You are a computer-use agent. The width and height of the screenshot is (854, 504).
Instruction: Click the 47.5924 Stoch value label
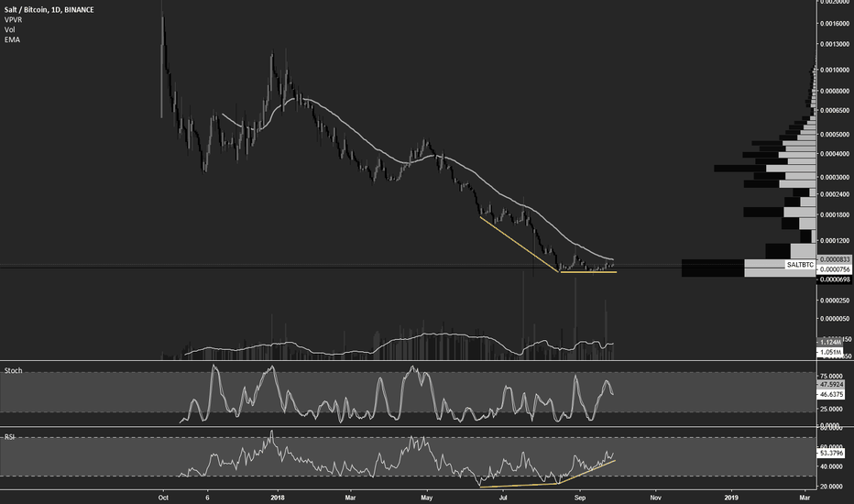click(832, 385)
